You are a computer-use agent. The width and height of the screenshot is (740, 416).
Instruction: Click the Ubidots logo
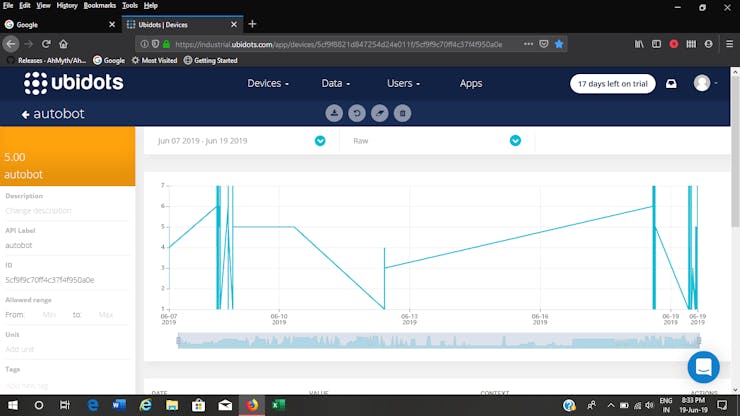point(74,83)
